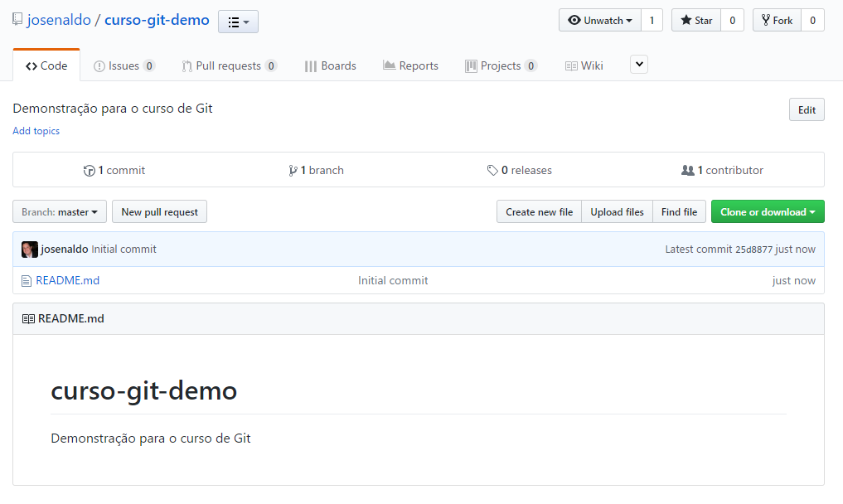843x504 pixels.
Task: View the 1 branch link
Action: tap(316, 170)
